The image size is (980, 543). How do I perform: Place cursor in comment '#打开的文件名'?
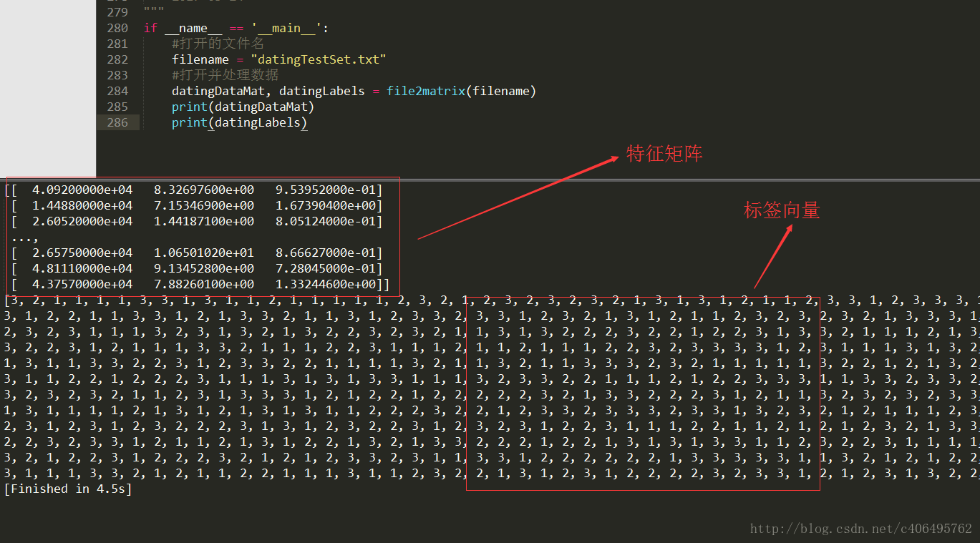[x=218, y=44]
